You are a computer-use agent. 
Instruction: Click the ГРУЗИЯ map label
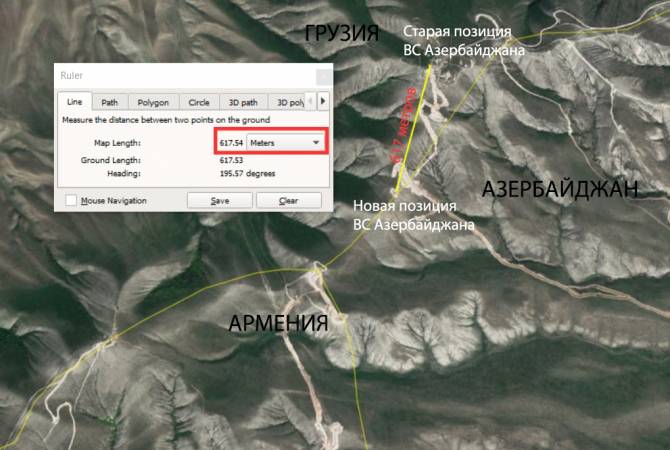342,34
